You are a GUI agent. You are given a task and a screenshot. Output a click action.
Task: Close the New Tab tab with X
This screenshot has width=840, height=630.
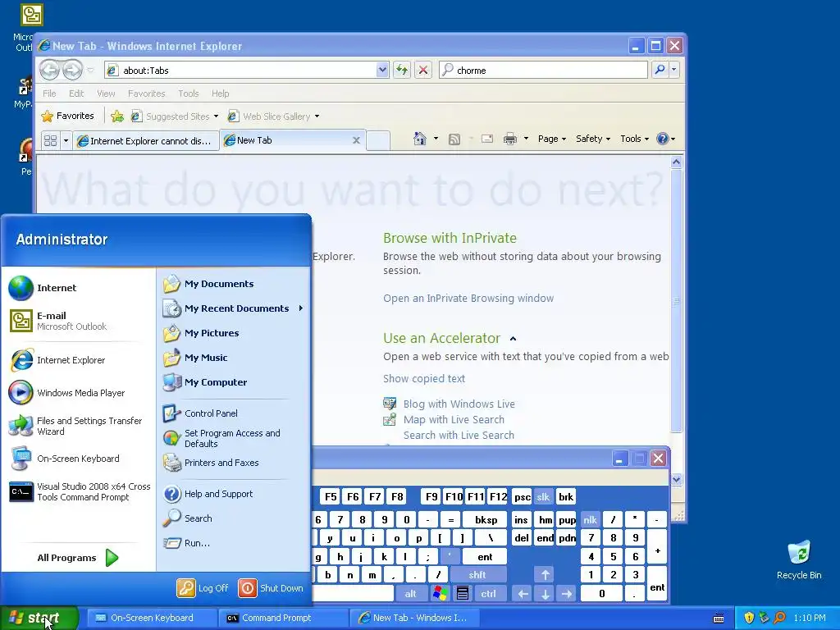coord(356,140)
